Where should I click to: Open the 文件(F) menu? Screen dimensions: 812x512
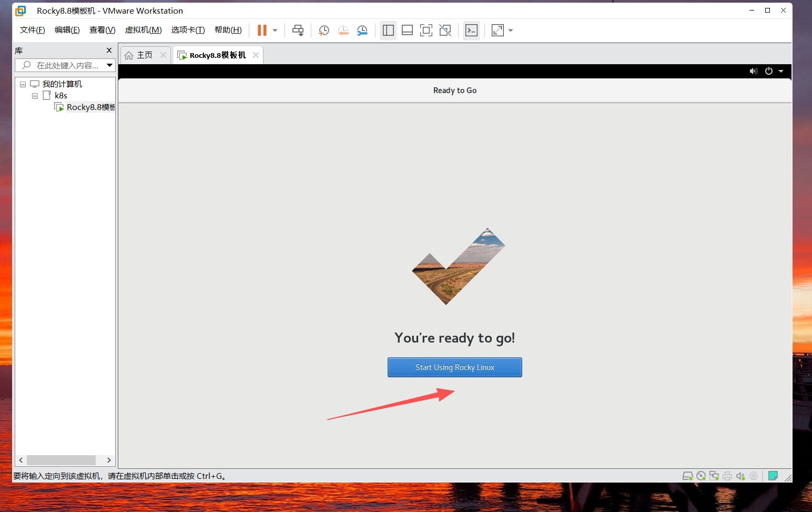(x=33, y=30)
